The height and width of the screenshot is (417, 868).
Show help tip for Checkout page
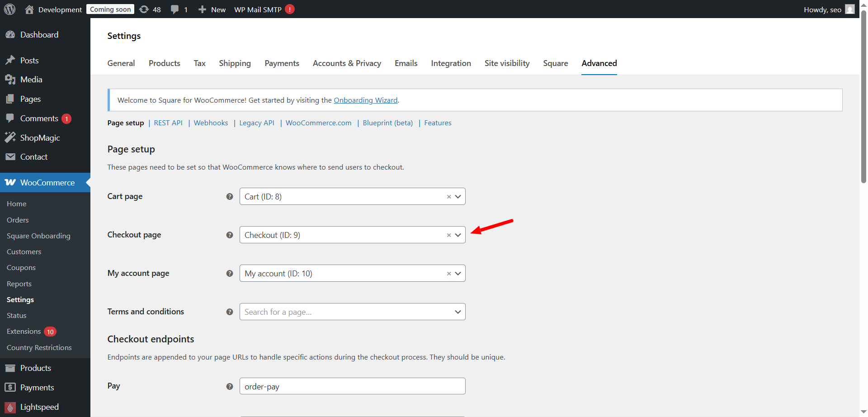[230, 235]
